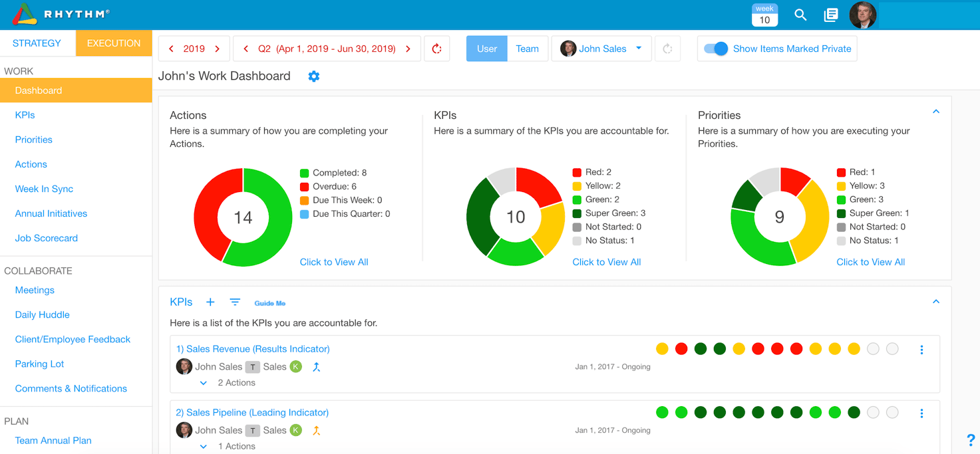Viewport: 980px width, 454px height.
Task: Add a new KPI with plus icon
Action: pyautogui.click(x=210, y=302)
